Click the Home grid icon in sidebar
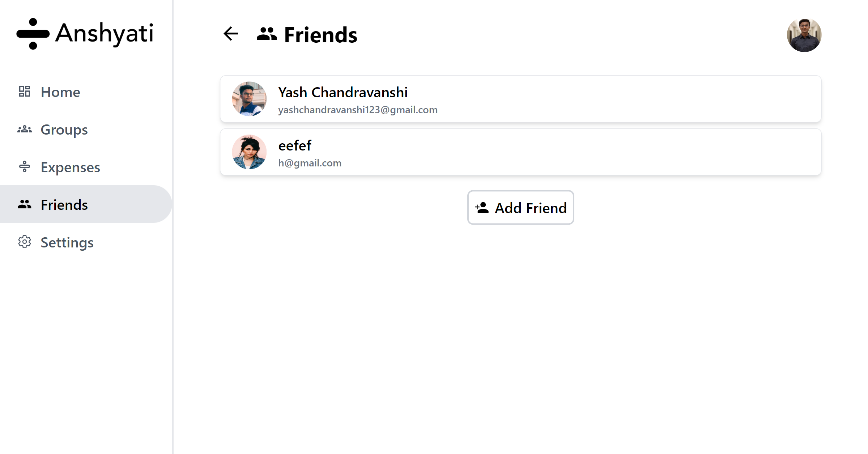The width and height of the screenshot is (868, 454). click(25, 92)
